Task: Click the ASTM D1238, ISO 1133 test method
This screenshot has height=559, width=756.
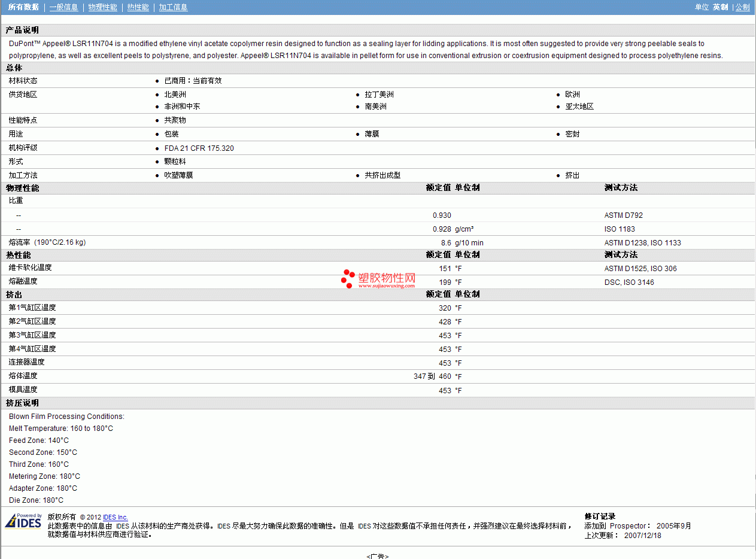Action: [642, 243]
